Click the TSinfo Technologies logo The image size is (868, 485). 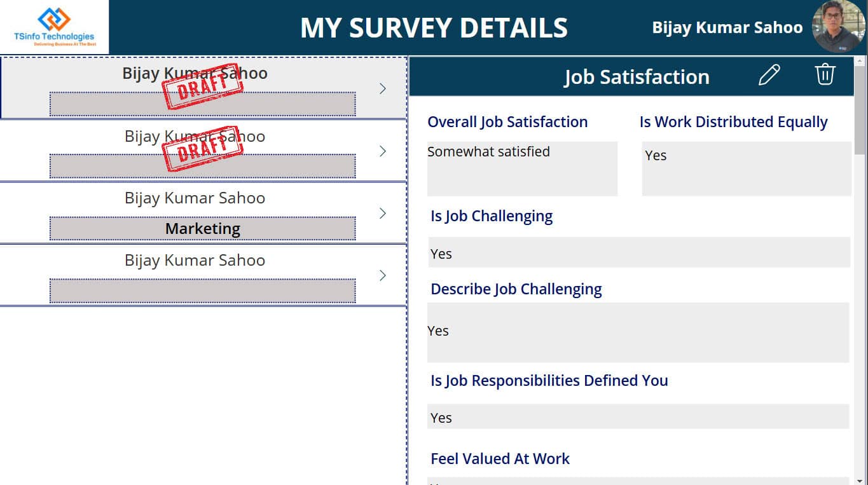click(x=54, y=25)
